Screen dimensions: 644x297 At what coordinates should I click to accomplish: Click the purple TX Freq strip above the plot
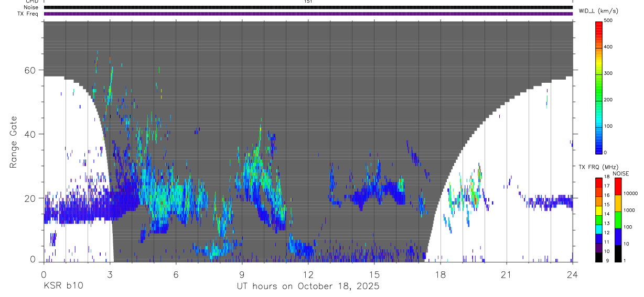pyautogui.click(x=308, y=14)
